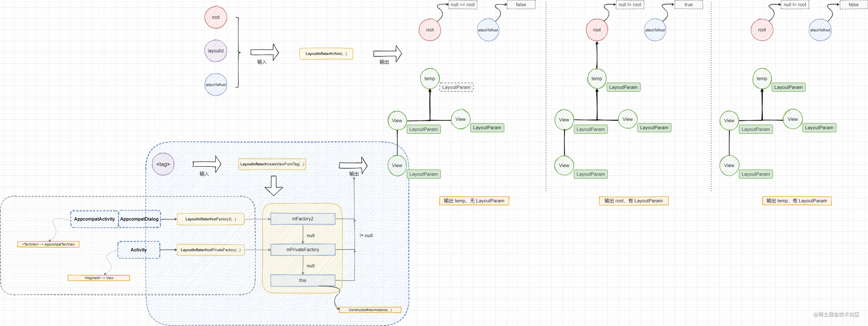Click the caption 输出 temp, 无 LayoutParam
868x326 pixels.
[474, 201]
